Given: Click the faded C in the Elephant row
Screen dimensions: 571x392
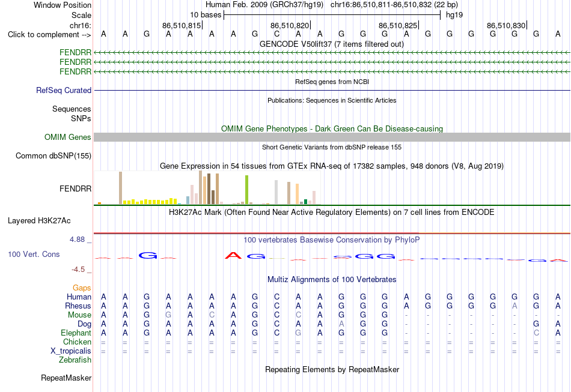Looking at the screenshot, I should [536, 333].
